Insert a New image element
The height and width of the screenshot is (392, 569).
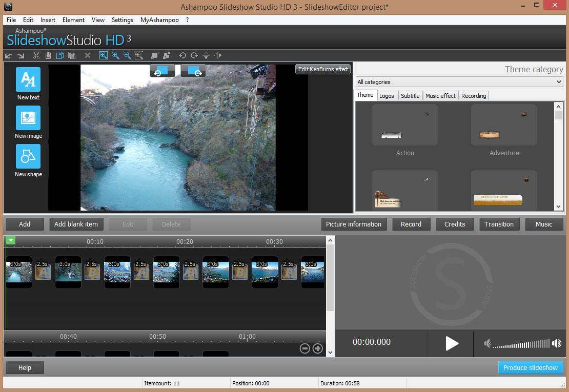pos(28,118)
